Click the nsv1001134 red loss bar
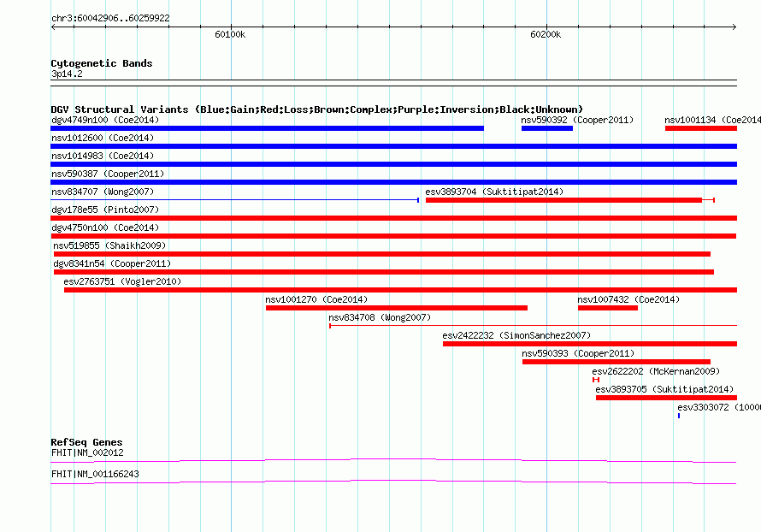The width and height of the screenshot is (761, 532). [701, 128]
